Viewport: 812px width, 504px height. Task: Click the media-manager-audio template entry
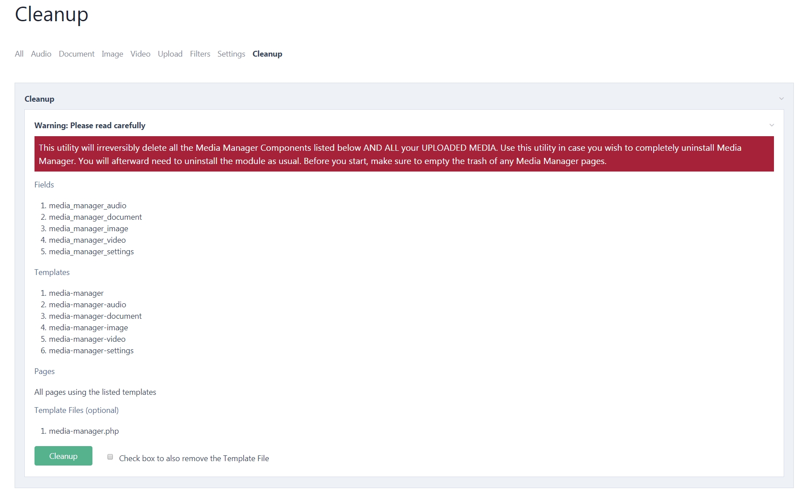88,305
